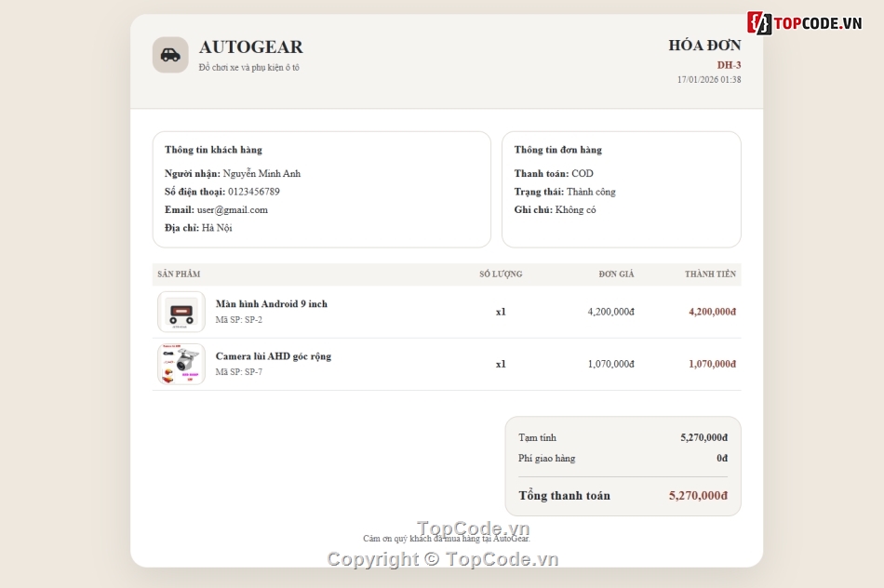Click the phone number 0123456789
Viewport: 884px width, 588px height.
pos(254,192)
